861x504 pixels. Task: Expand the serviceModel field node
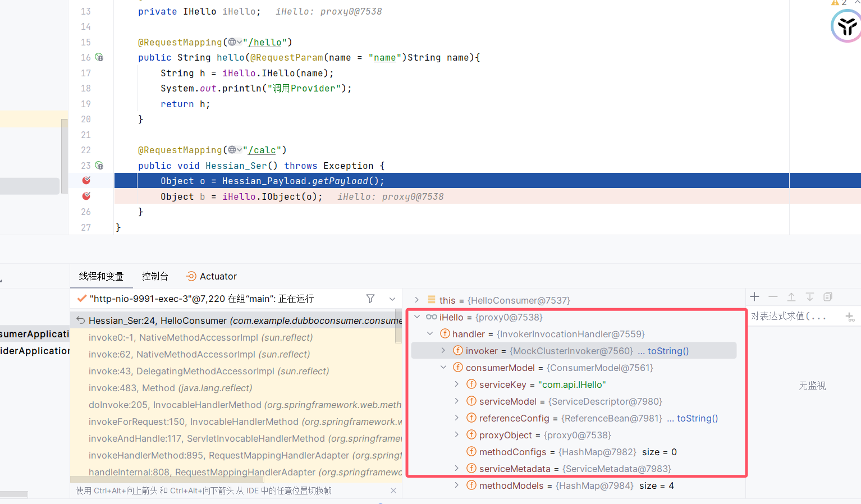[x=457, y=401]
